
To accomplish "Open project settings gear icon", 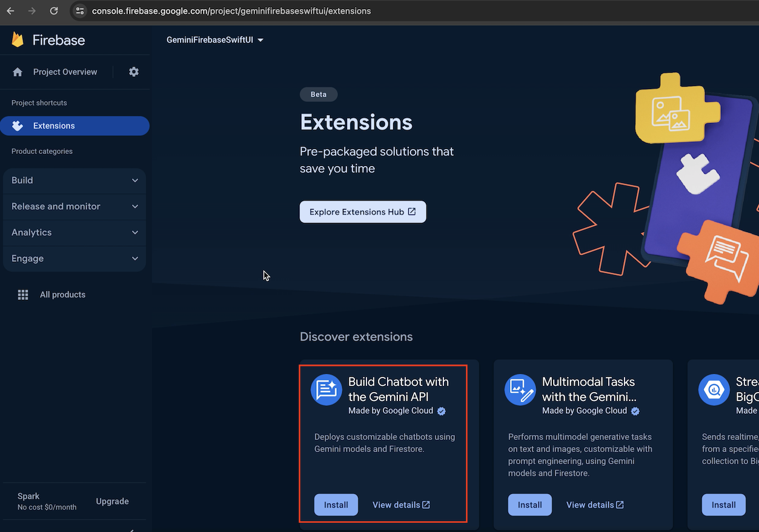I will pyautogui.click(x=134, y=71).
